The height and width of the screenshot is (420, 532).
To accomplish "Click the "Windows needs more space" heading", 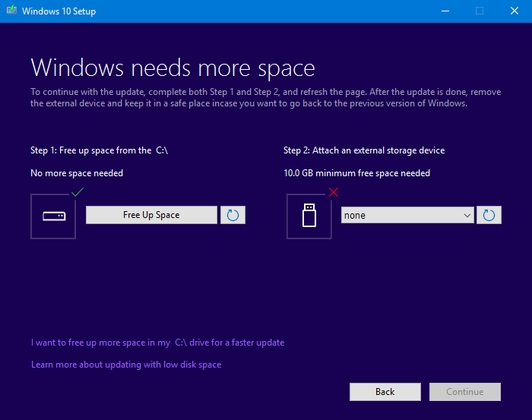I will (173, 68).
